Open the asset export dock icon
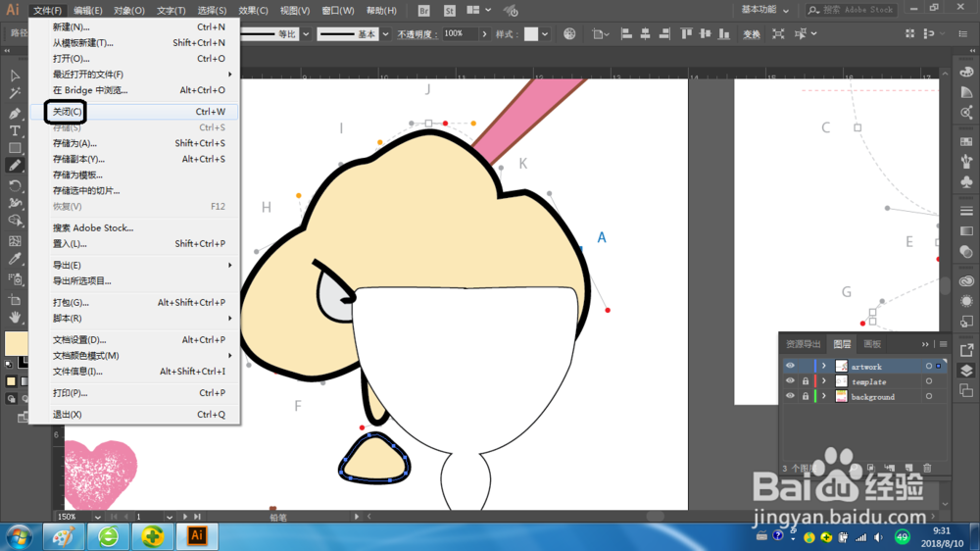Screen dimensions: 980x551 tap(966, 350)
